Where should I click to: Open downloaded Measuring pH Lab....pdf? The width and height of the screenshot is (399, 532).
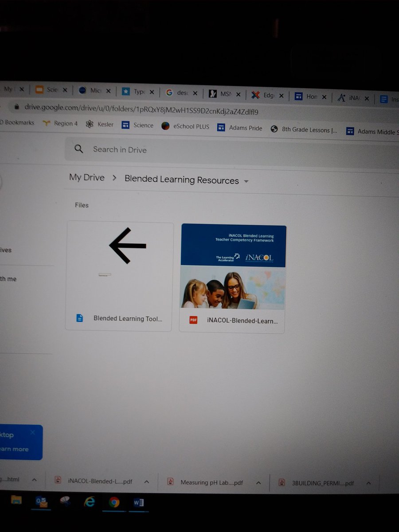tap(206, 482)
